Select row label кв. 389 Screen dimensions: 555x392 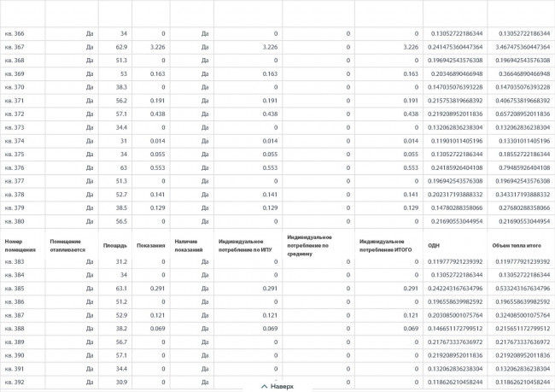tap(15, 342)
